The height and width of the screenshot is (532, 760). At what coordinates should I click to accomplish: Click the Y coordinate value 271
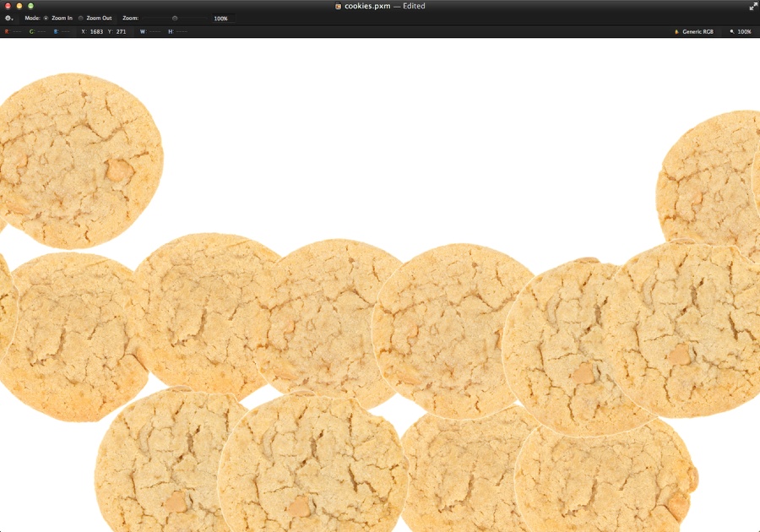click(121, 31)
